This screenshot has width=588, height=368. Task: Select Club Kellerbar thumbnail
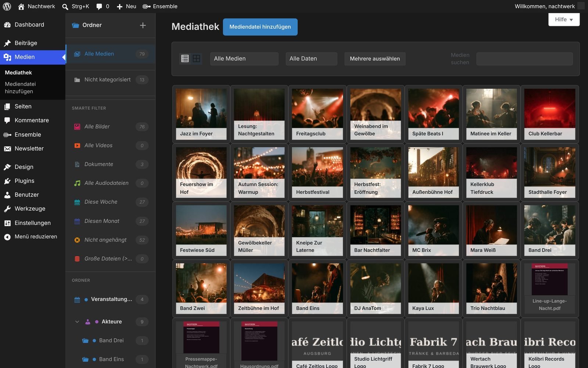point(550,114)
